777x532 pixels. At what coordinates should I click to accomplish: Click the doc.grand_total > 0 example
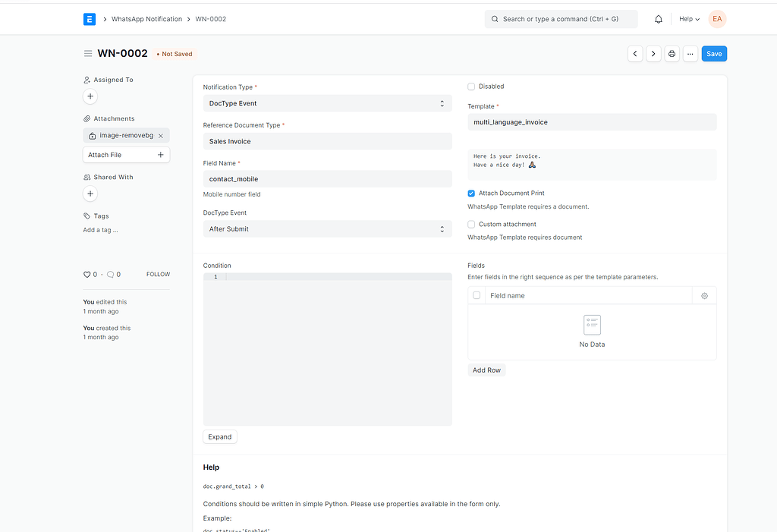234,486
